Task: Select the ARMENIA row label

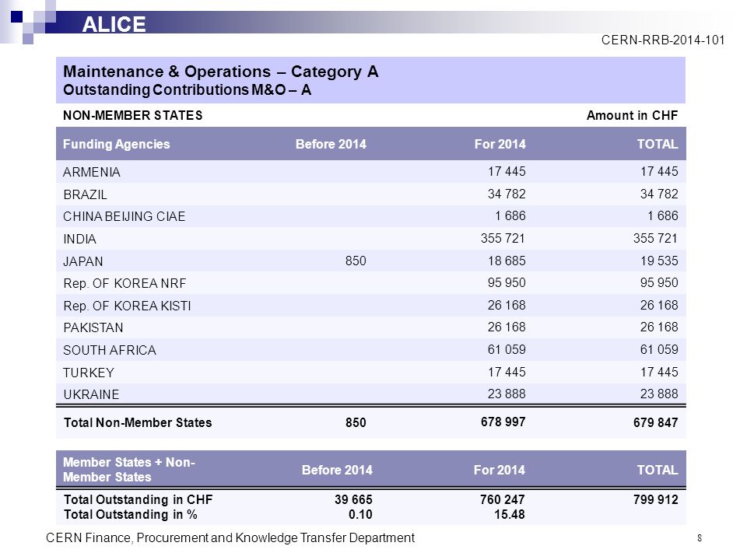Action: point(92,172)
